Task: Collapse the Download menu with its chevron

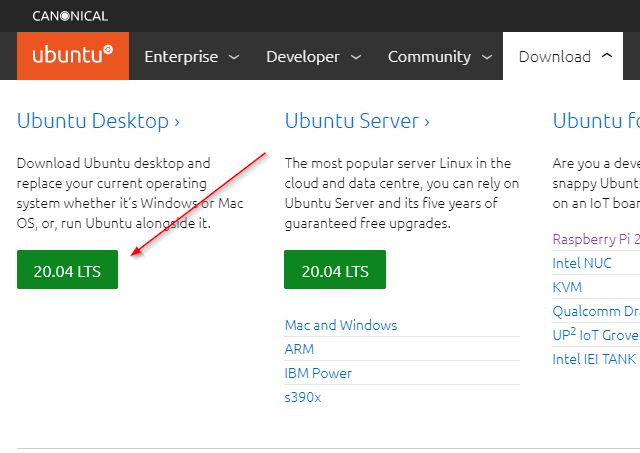Action: tap(607, 55)
